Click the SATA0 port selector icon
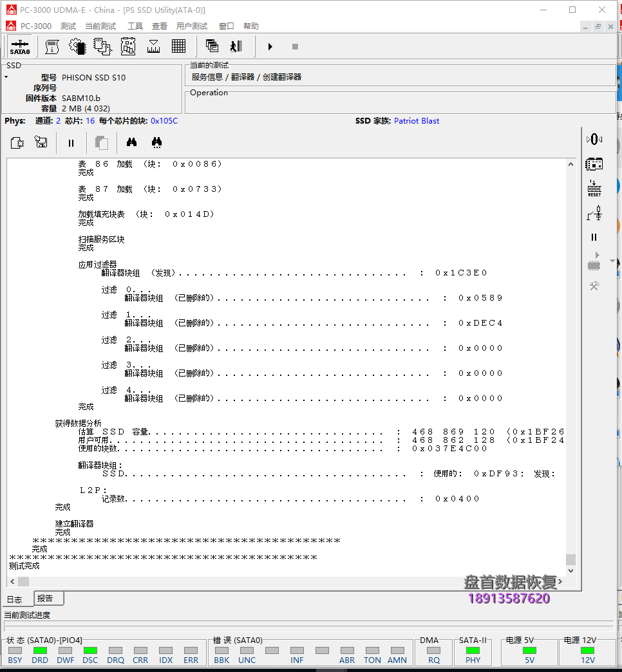 pos(20,47)
